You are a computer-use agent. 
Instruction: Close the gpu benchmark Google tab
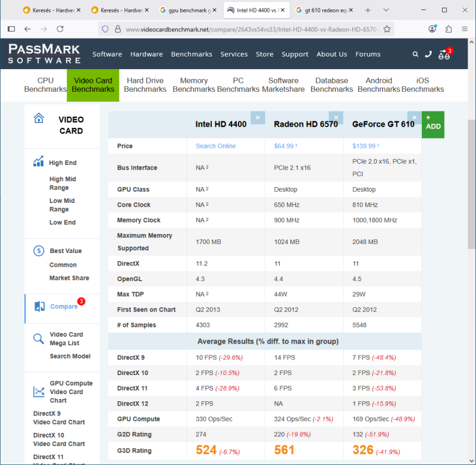tap(215, 10)
